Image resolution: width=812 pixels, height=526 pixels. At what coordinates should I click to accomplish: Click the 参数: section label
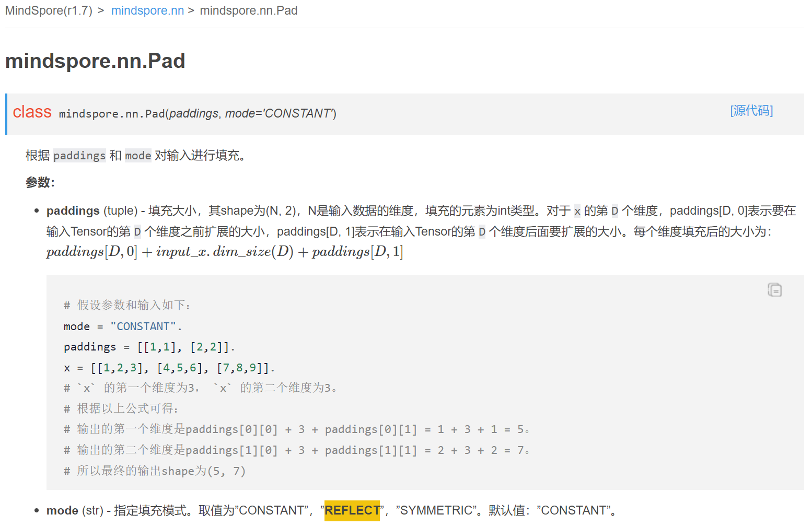(40, 182)
